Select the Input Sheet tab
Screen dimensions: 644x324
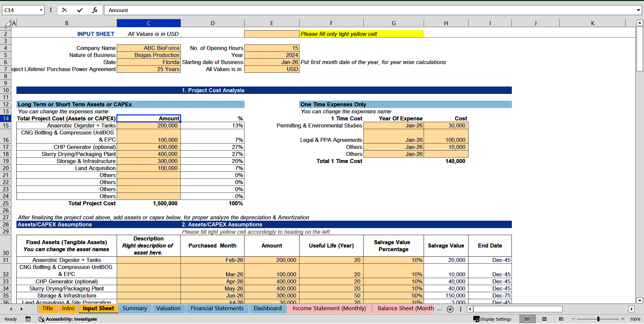pos(99,309)
